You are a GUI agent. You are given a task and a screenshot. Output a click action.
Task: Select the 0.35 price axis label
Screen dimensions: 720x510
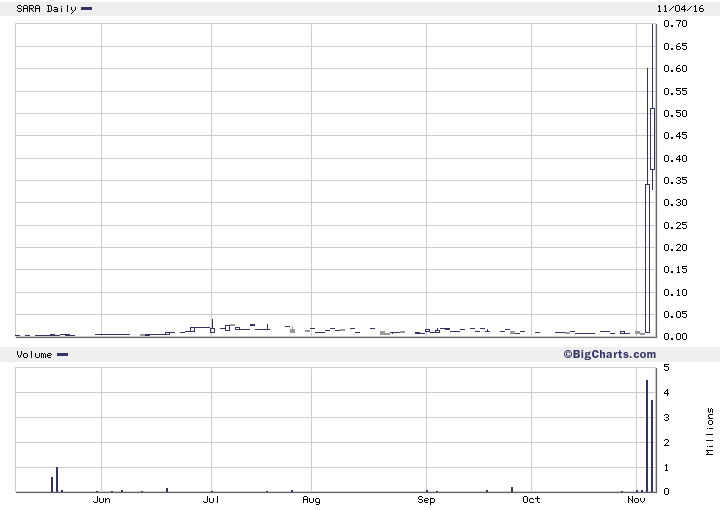pos(675,180)
